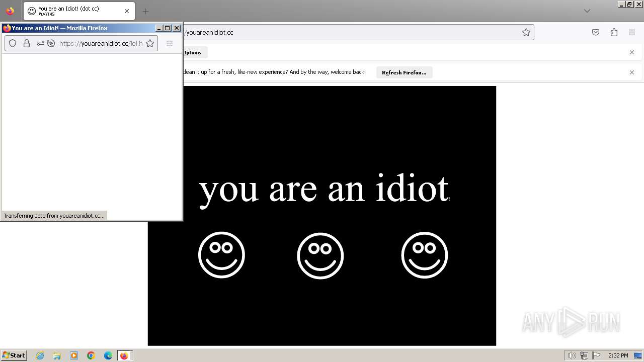Click the middle smiley face

[320, 255]
